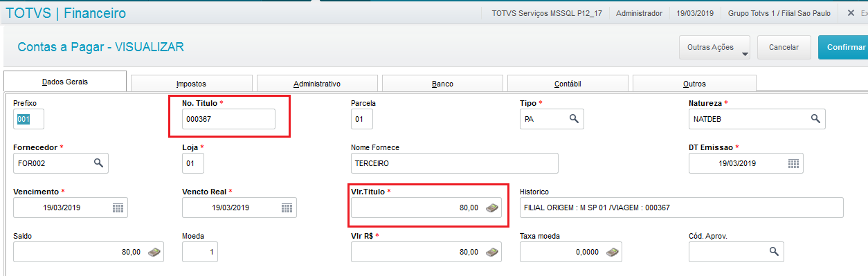Open lookup magnifier in Cód. Aprov. field
Viewport: 868px width, 276px height.
[x=774, y=252]
